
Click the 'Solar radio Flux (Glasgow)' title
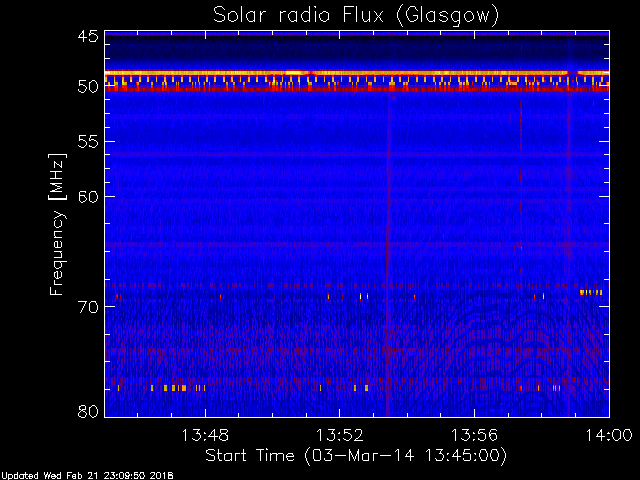click(x=356, y=16)
